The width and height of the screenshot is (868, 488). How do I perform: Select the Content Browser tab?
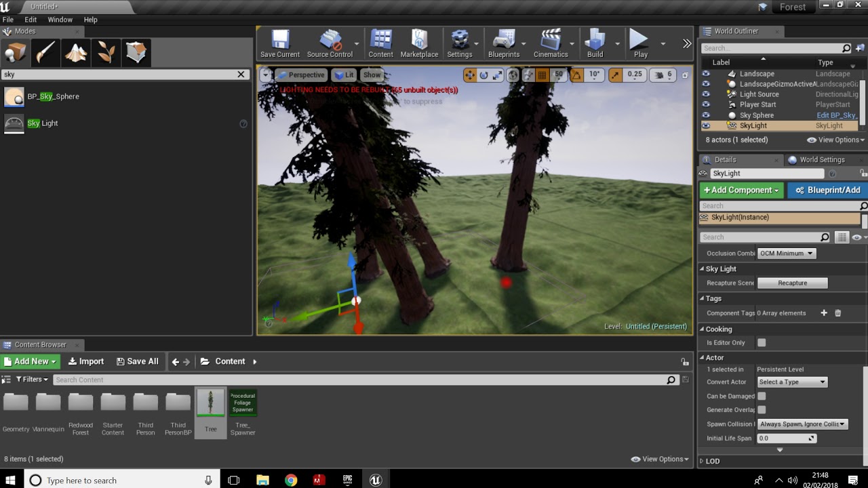tap(39, 345)
